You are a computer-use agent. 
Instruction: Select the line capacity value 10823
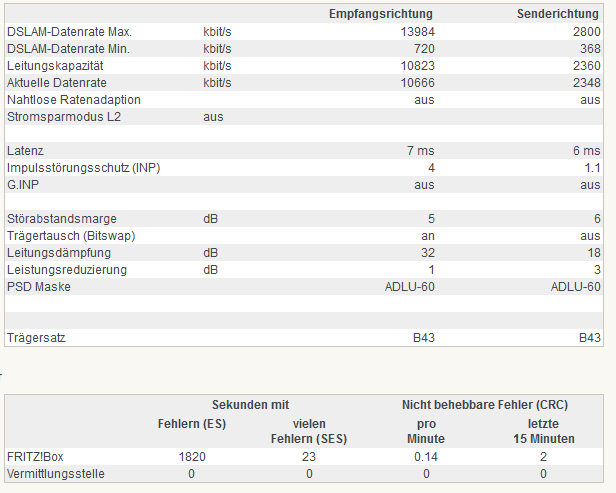click(x=418, y=66)
